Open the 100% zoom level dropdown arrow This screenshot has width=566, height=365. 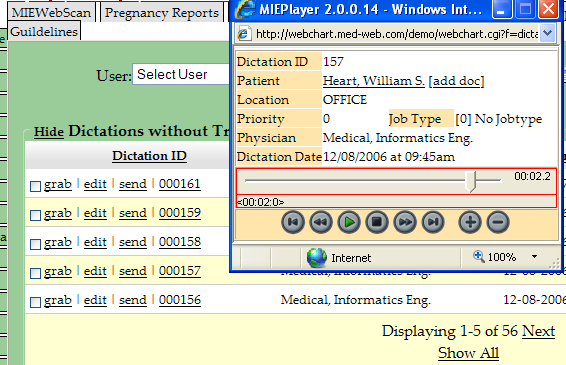(x=535, y=257)
